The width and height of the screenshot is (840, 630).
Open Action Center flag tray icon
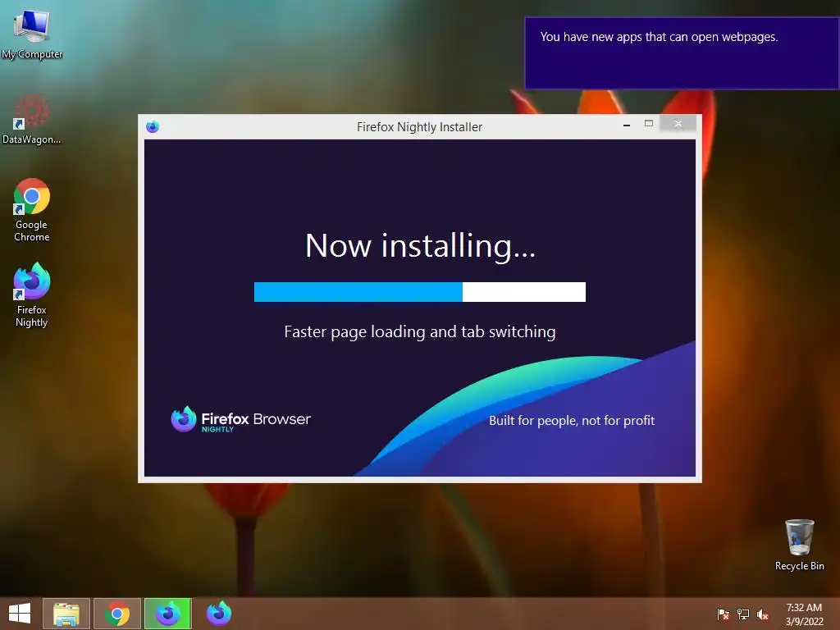[x=723, y=614]
